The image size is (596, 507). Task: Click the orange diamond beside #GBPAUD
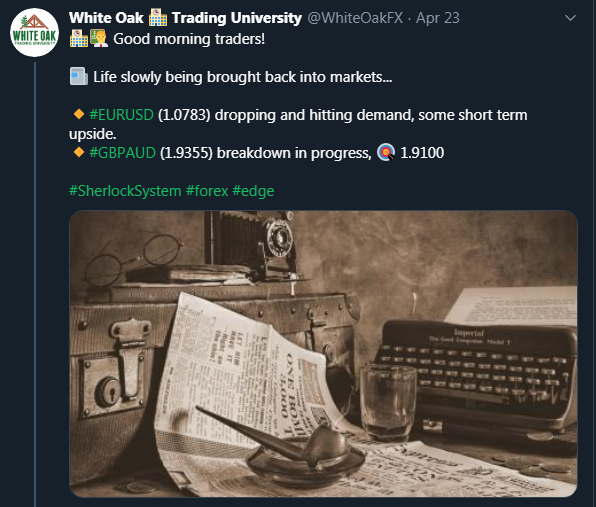coord(79,152)
